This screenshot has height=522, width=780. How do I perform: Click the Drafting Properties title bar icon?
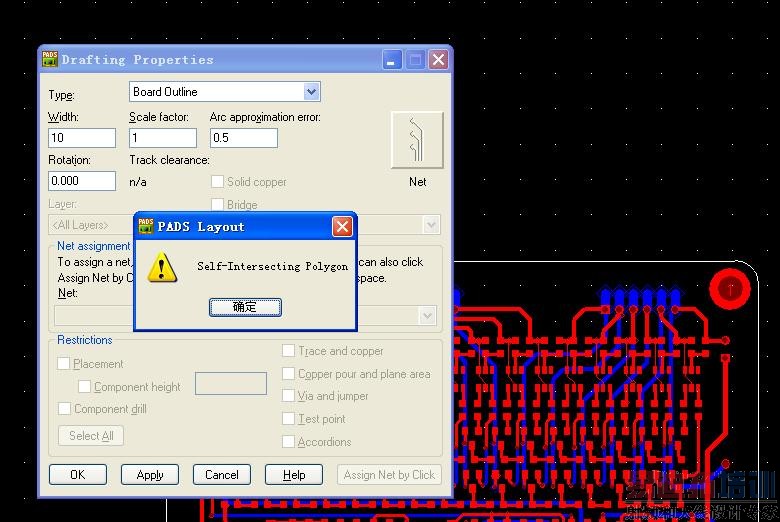50,59
